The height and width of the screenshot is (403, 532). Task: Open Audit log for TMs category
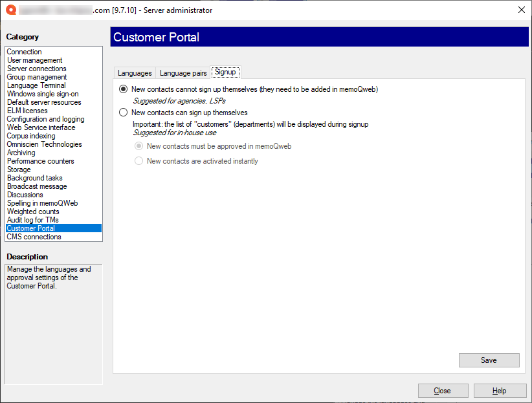point(33,220)
